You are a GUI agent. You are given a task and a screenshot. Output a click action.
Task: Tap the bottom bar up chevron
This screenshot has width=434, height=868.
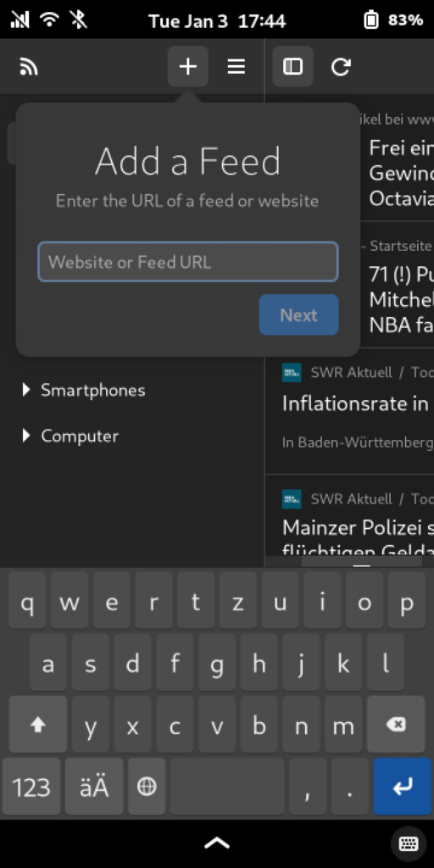coord(217,843)
